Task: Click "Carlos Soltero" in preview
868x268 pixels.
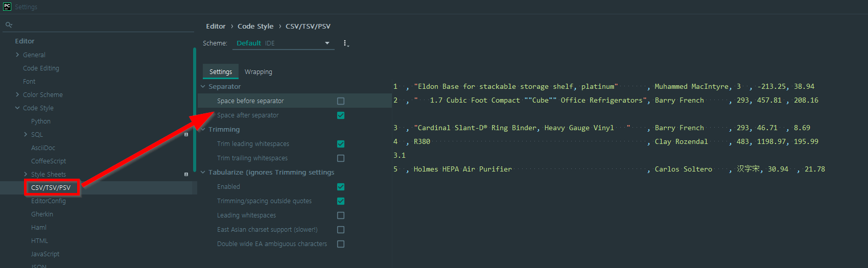Action: point(684,169)
